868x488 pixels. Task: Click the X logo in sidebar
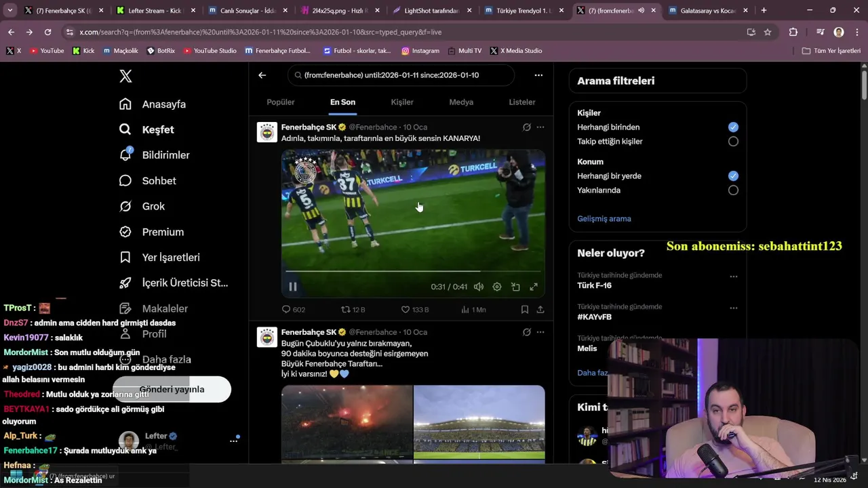click(125, 76)
